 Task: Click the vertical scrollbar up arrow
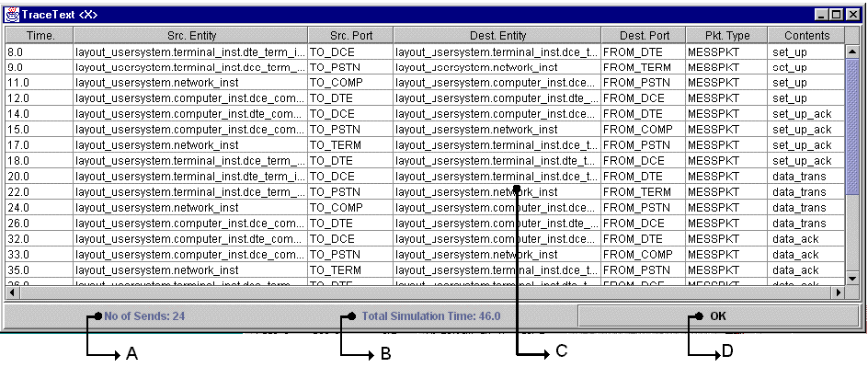tap(851, 52)
